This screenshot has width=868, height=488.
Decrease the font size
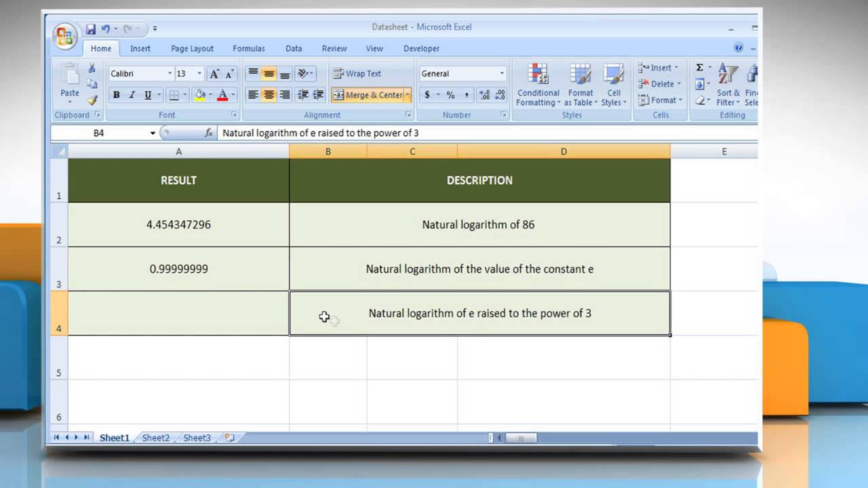coord(229,73)
